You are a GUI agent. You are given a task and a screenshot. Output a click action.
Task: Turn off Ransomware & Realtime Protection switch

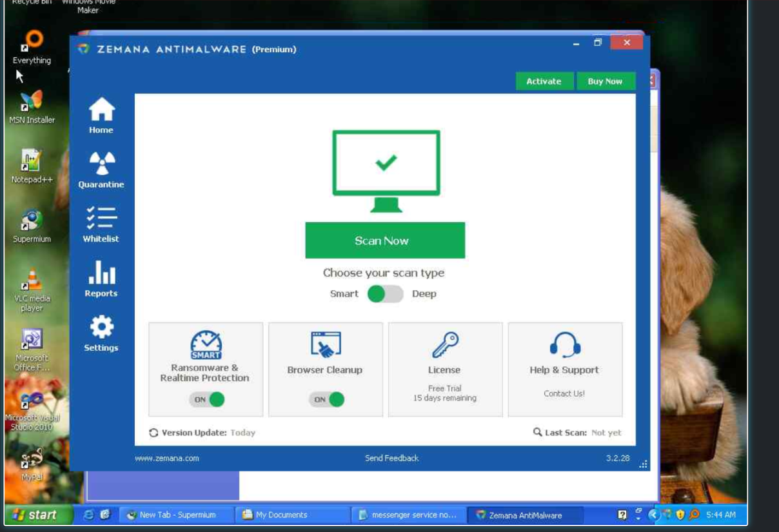click(207, 399)
